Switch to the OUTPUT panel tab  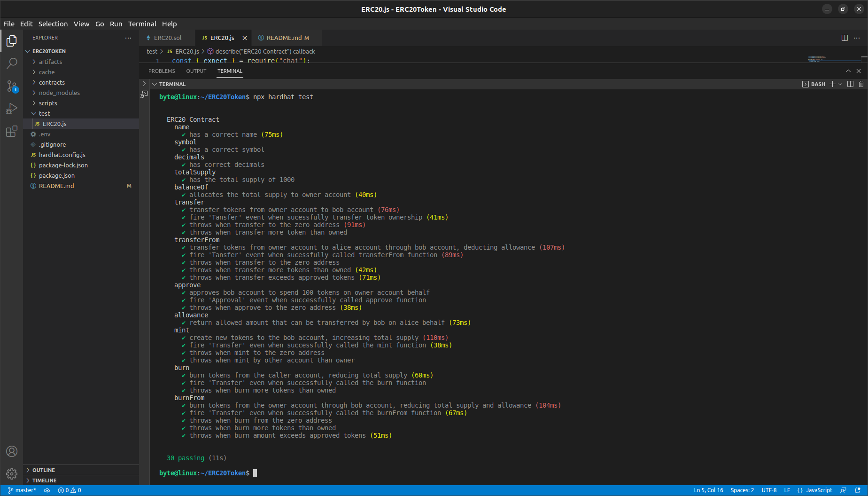pos(196,71)
